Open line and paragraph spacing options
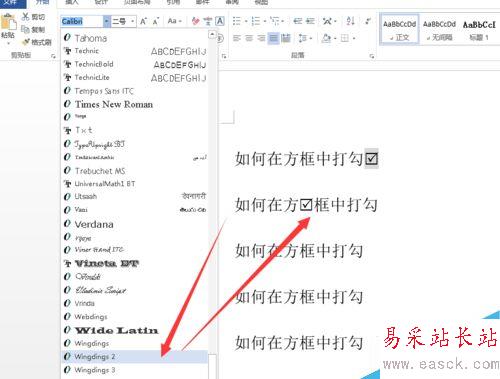This screenshot has width=500, height=379. point(302,38)
